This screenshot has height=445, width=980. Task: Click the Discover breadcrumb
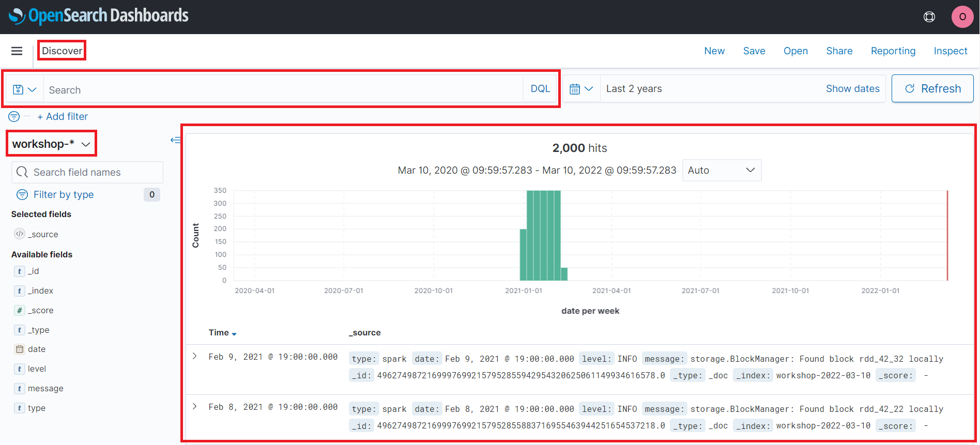pyautogui.click(x=62, y=51)
